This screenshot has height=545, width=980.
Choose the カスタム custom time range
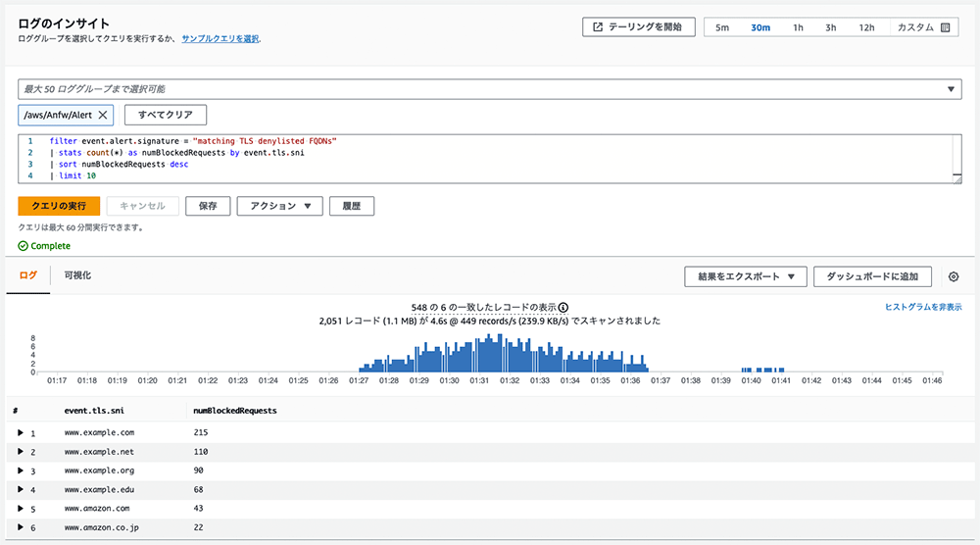click(x=924, y=27)
